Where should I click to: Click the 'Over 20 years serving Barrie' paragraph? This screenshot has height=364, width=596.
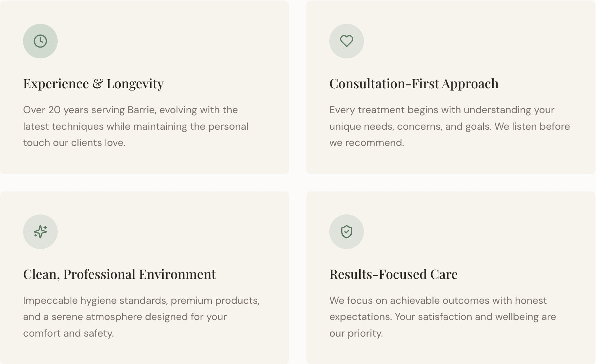coord(135,126)
